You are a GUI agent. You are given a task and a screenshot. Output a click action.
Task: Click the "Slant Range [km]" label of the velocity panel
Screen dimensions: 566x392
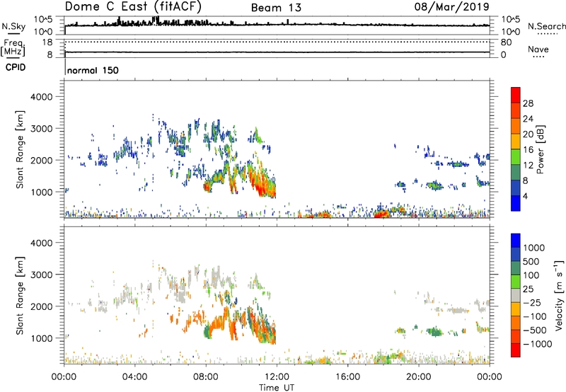coord(20,296)
